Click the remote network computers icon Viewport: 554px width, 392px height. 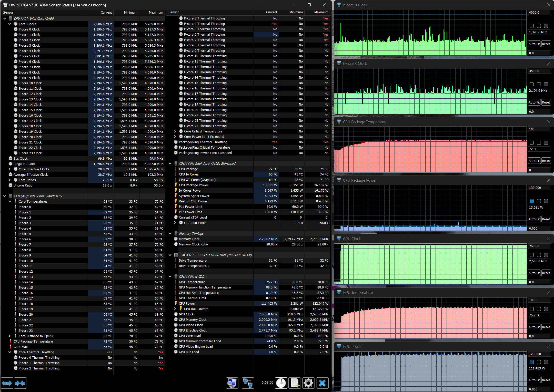tap(248, 383)
